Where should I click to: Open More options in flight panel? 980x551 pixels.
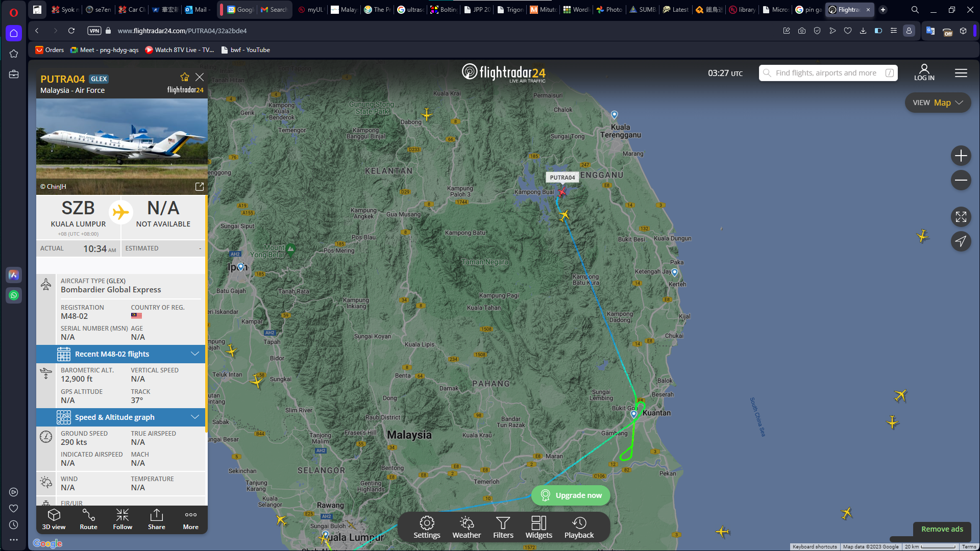191,519
